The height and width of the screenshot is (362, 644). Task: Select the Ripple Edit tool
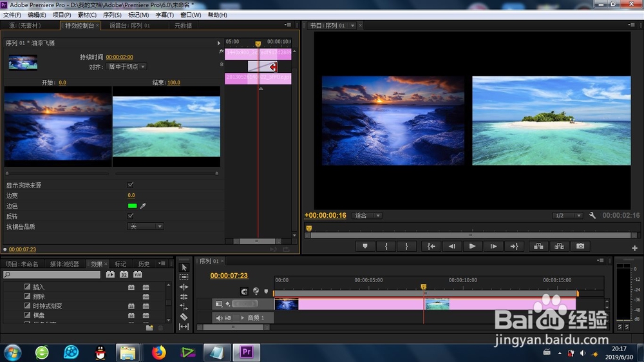click(x=184, y=287)
